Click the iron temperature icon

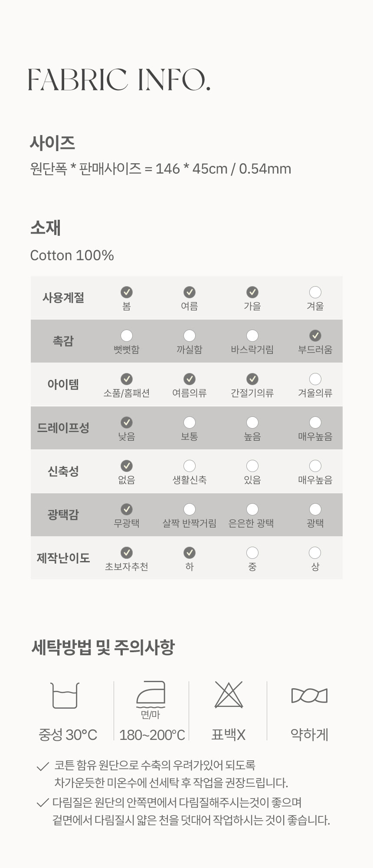point(151,694)
